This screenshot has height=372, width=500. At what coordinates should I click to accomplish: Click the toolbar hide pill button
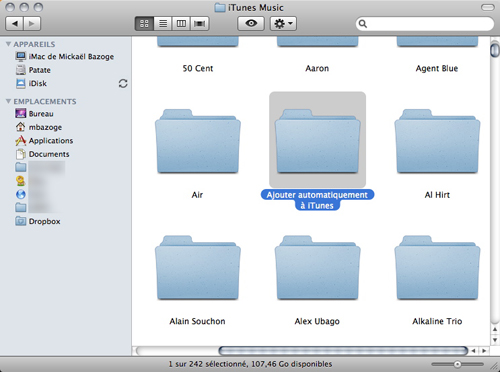point(488,7)
